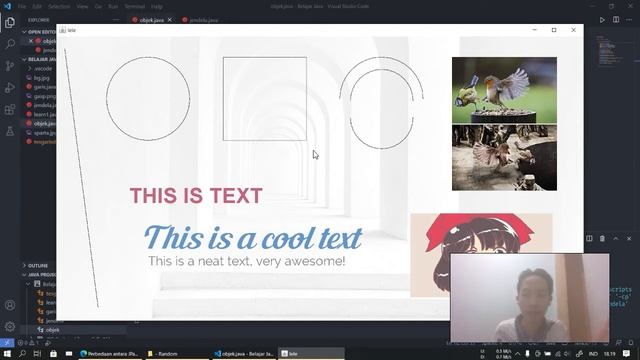Open the File menu in VS Code
640x360 pixels.
pyautogui.click(x=22, y=7)
